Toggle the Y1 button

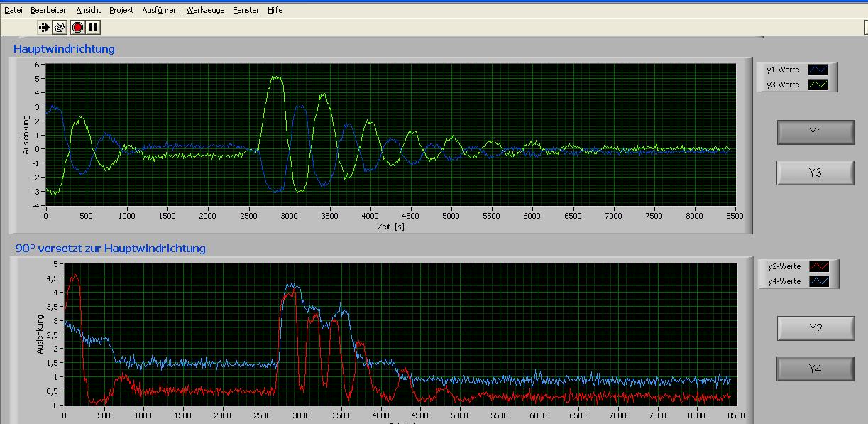coord(815,132)
